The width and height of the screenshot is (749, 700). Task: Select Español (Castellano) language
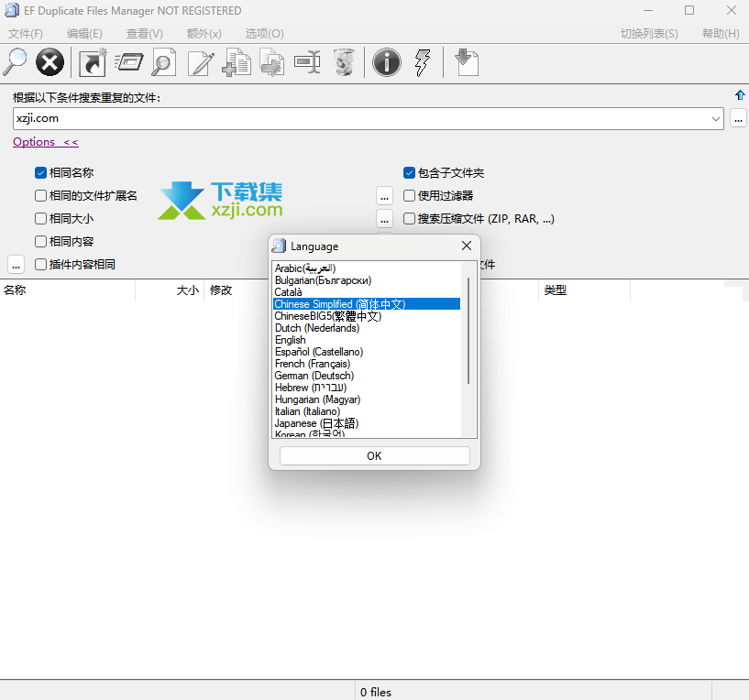pos(367,352)
